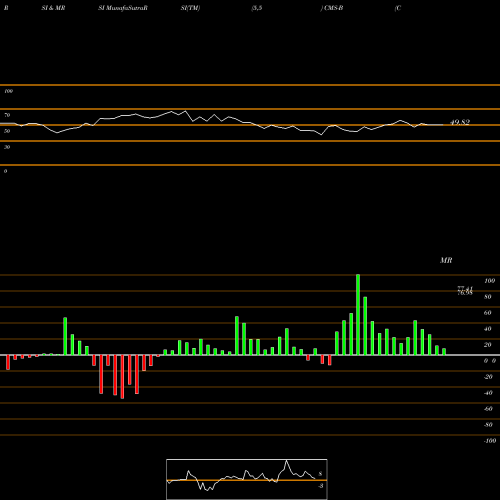Screen dimensions: 500x500
Task: Click the '80' label on the MR axis
Action: pyautogui.click(x=488, y=297)
